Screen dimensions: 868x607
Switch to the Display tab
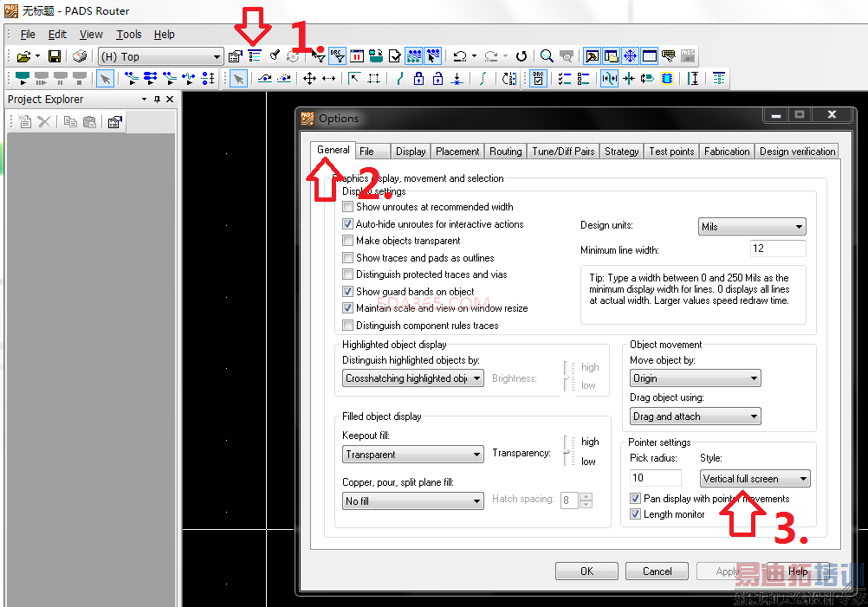(x=411, y=152)
